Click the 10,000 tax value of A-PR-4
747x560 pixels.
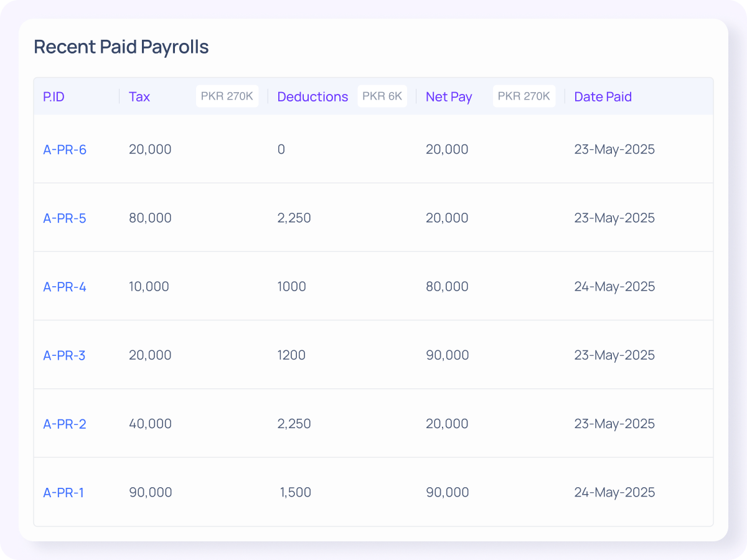150,286
